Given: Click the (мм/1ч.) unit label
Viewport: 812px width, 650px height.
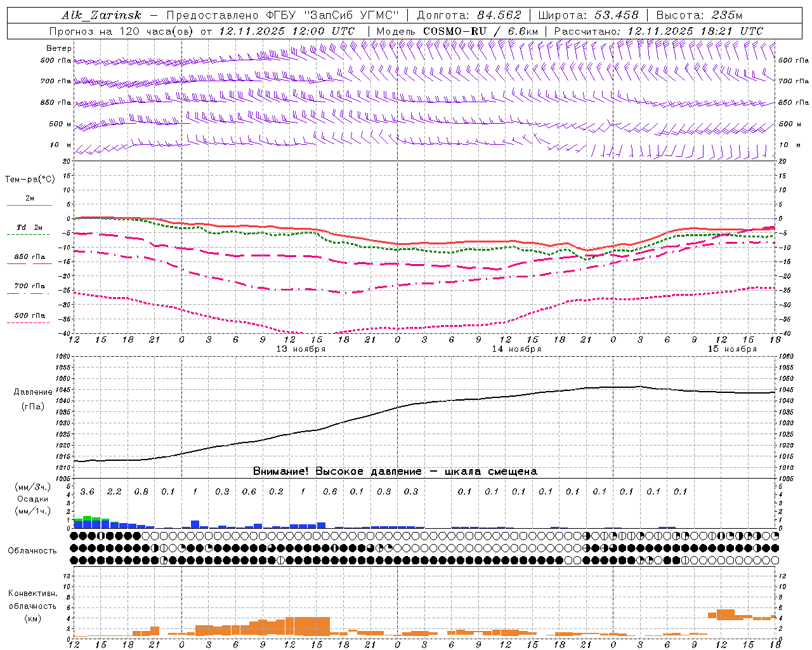Looking at the screenshot, I should coord(33,511).
